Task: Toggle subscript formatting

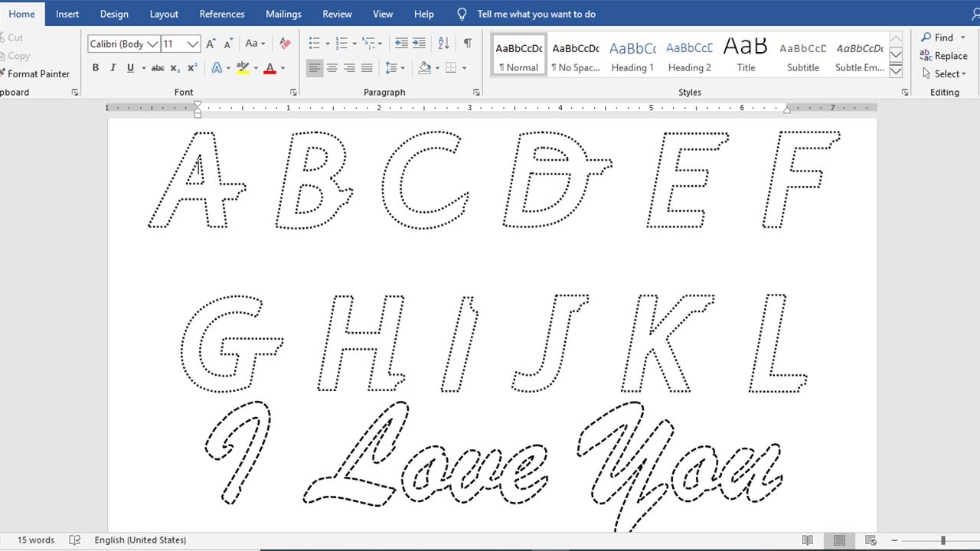Action: click(175, 68)
